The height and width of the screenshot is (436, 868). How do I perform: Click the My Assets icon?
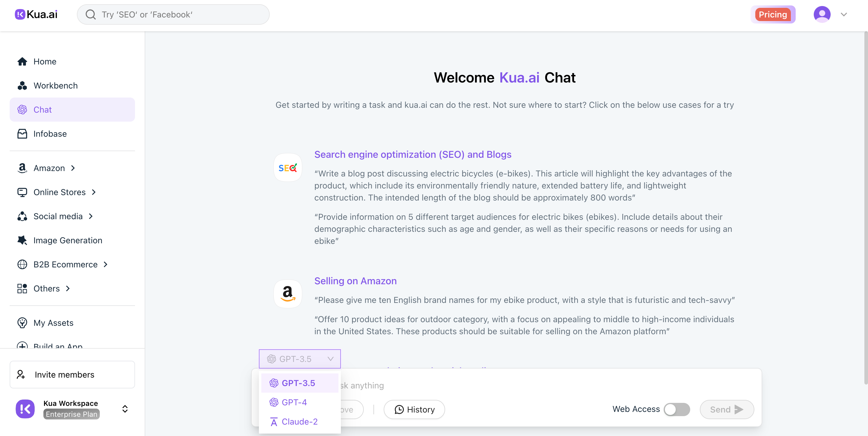(22, 323)
